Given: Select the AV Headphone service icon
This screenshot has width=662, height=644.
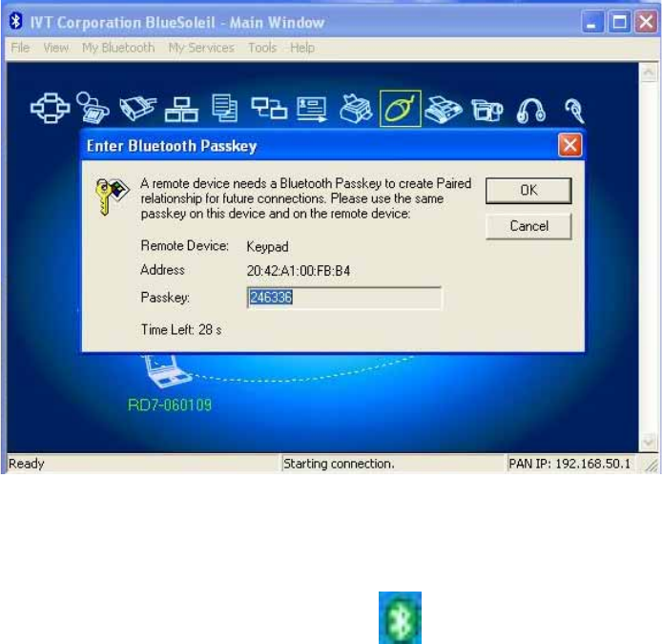Looking at the screenshot, I should coord(531,111).
